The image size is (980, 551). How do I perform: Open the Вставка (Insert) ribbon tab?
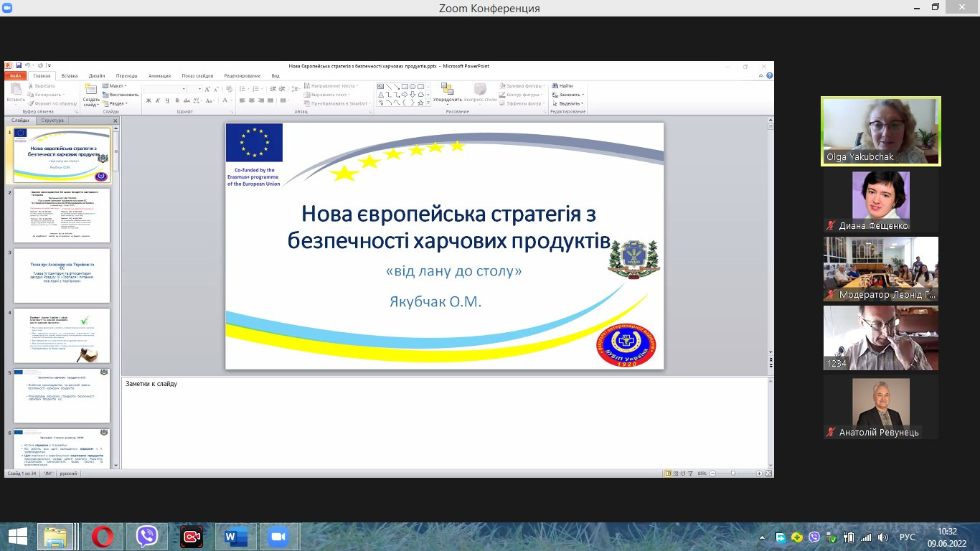coord(70,75)
